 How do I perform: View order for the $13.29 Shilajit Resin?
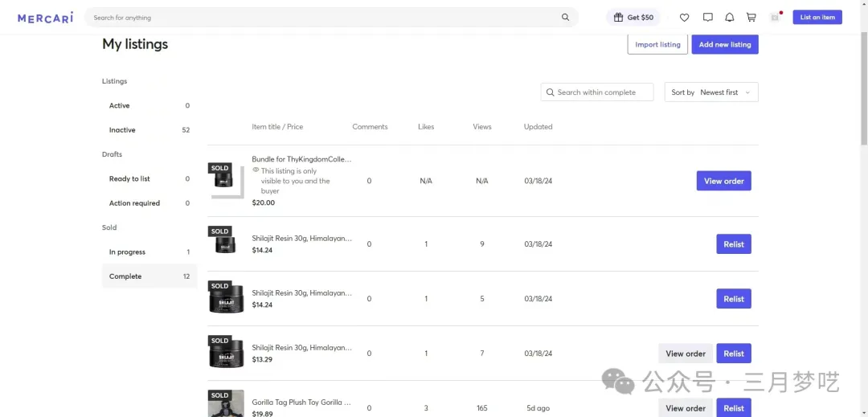click(x=686, y=354)
